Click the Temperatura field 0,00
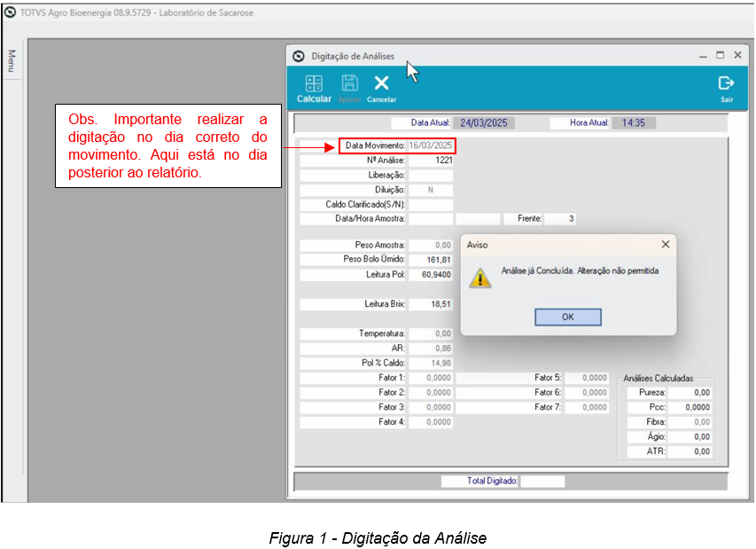 point(431,333)
